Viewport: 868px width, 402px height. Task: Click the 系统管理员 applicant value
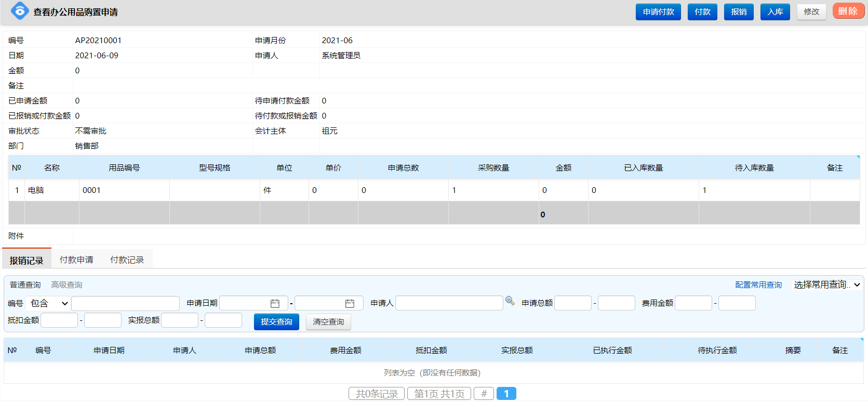pyautogui.click(x=341, y=55)
